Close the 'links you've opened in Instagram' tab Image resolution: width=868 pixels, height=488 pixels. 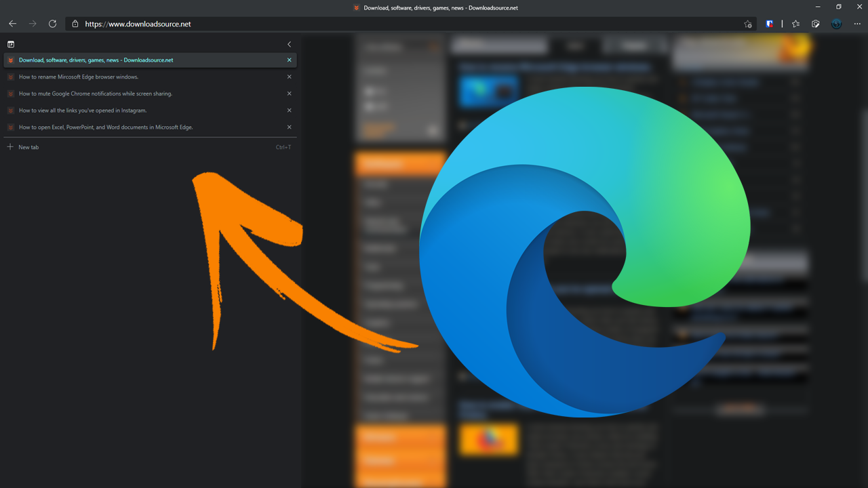point(290,110)
